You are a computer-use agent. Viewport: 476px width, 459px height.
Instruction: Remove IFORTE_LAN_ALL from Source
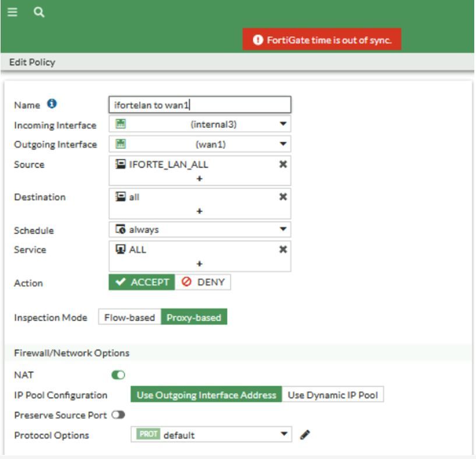click(x=283, y=164)
